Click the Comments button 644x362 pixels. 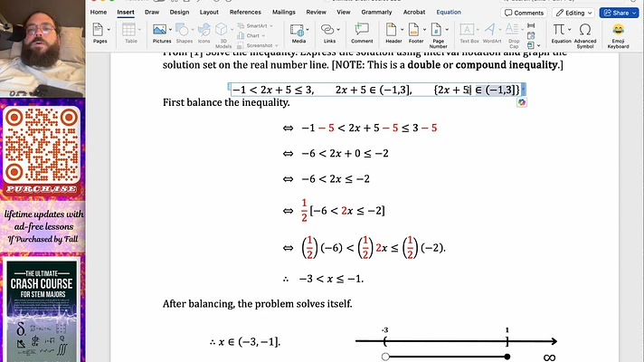point(524,13)
